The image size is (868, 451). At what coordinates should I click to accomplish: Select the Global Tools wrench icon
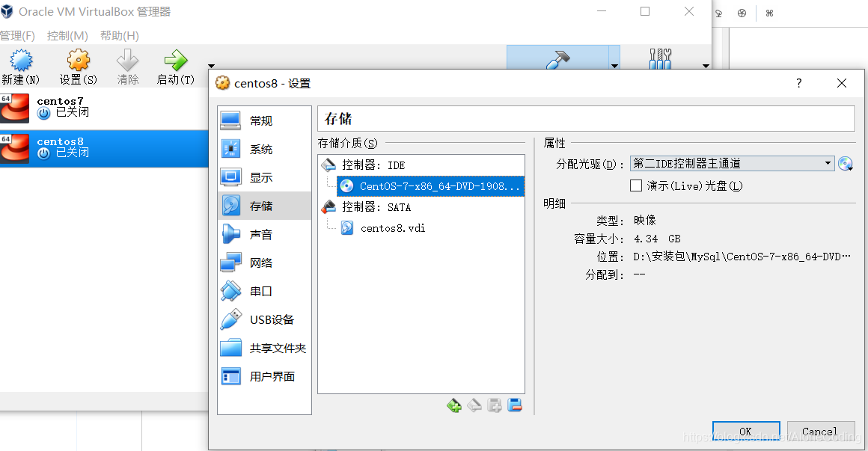pyautogui.click(x=661, y=58)
